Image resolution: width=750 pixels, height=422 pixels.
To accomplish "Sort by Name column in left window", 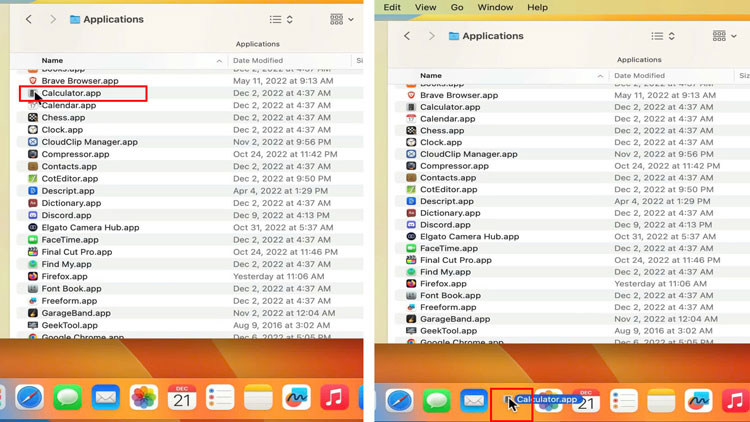I will tap(52, 60).
